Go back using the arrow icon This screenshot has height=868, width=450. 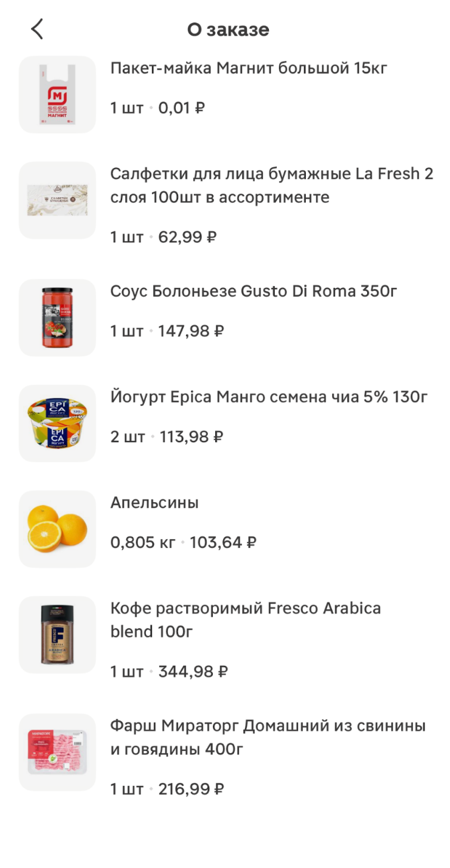click(x=38, y=29)
